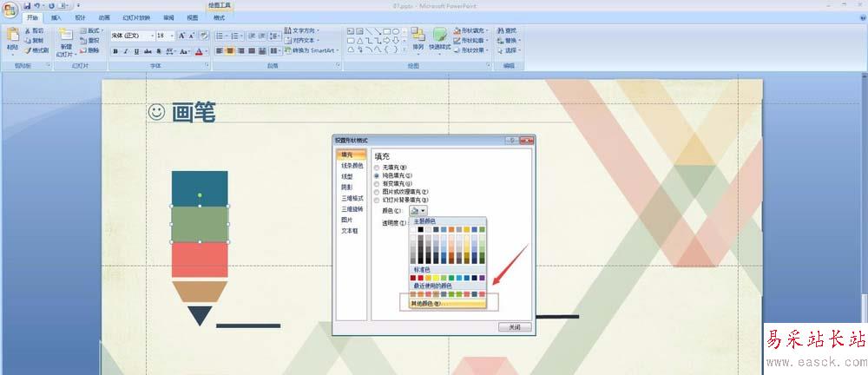Viewport: 868px width, 375px height.
Task: Switch to the Animations (动画) ribbon tab
Action: [x=104, y=17]
